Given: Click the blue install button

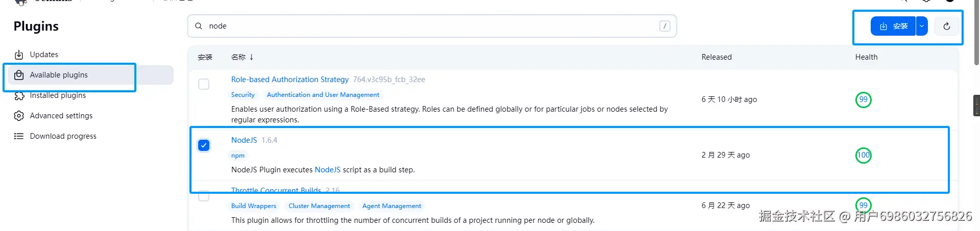Looking at the screenshot, I should [x=893, y=26].
